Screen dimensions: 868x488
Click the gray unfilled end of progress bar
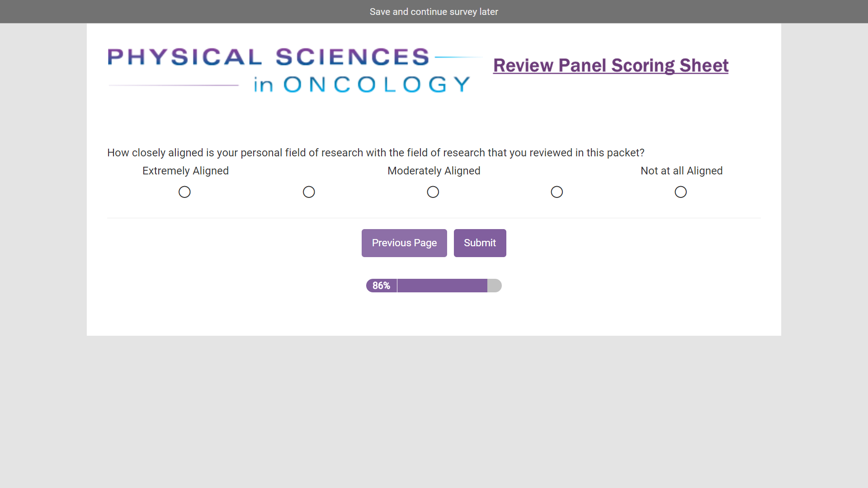click(x=495, y=286)
